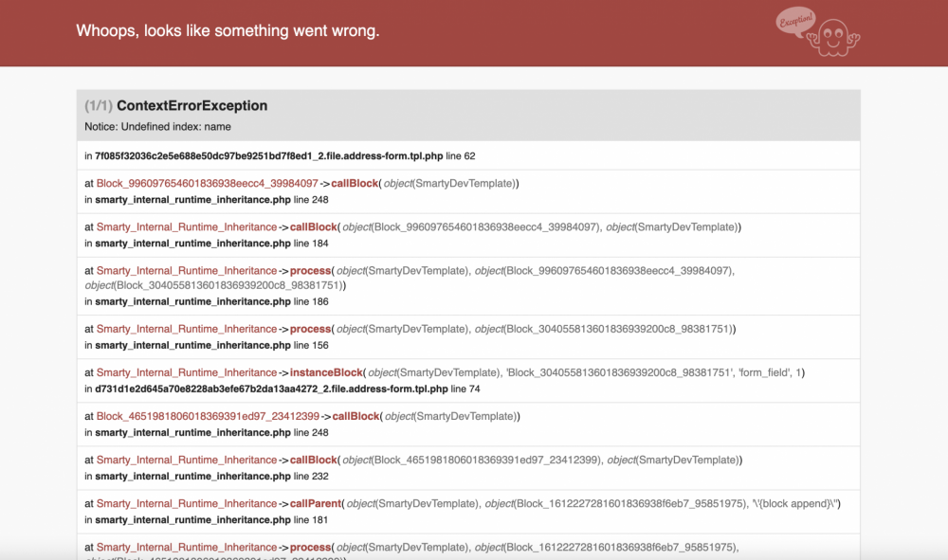The width and height of the screenshot is (948, 560).
Task: Click callBlock method in line 232 trace
Action: pos(313,460)
